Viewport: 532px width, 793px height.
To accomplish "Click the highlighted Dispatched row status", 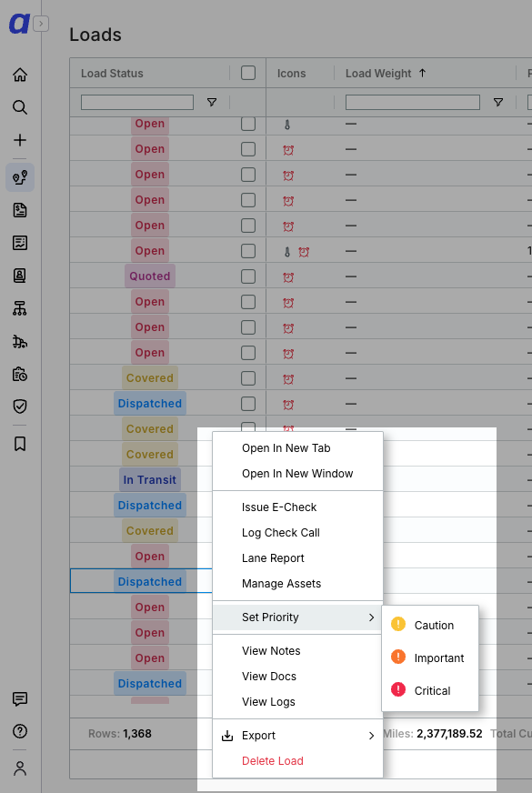I will (x=150, y=582).
